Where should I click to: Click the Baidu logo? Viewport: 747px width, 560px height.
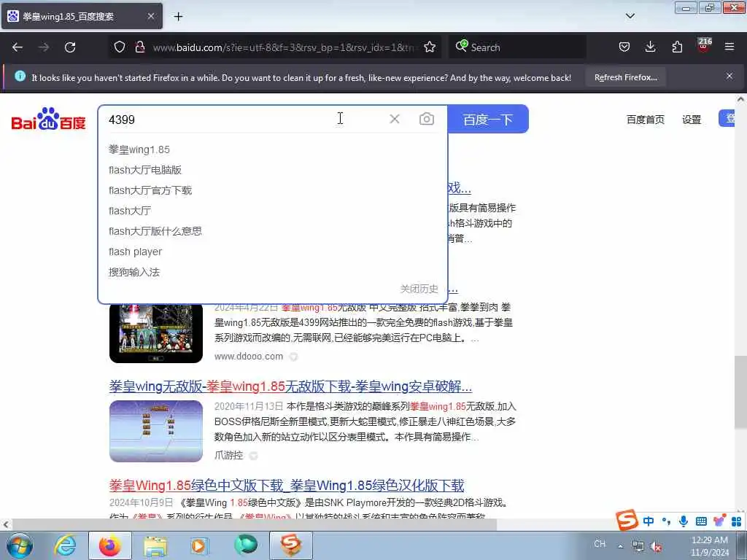point(48,119)
